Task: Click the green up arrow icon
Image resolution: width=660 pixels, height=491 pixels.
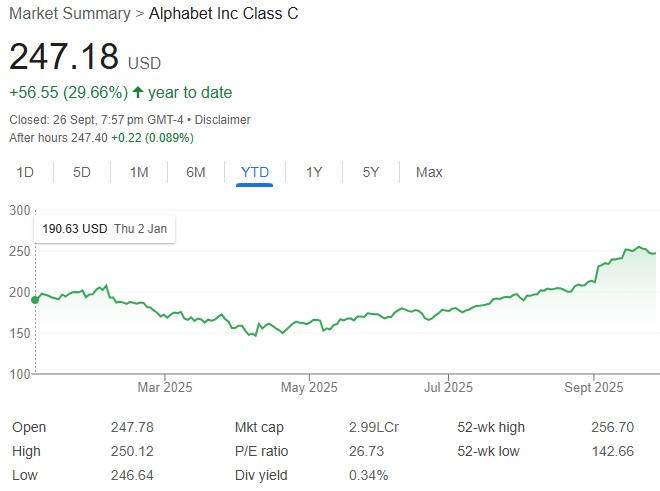Action: [138, 93]
